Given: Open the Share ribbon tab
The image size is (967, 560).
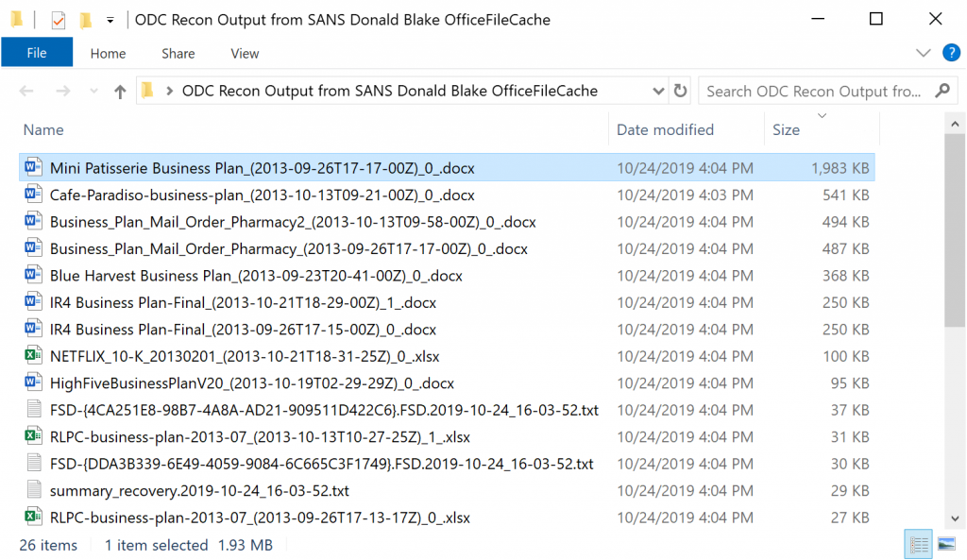Looking at the screenshot, I should click(178, 54).
